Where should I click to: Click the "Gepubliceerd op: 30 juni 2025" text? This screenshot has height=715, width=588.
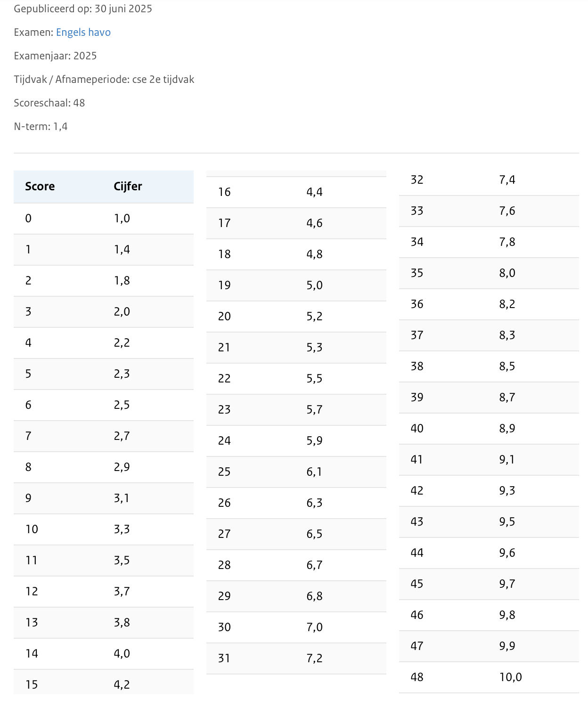coord(83,9)
